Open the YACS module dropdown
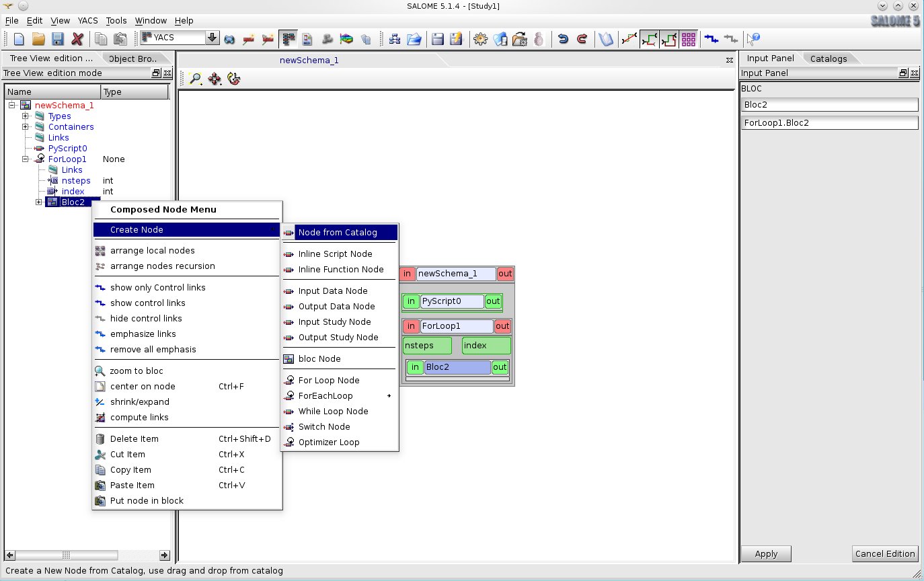 (x=213, y=38)
